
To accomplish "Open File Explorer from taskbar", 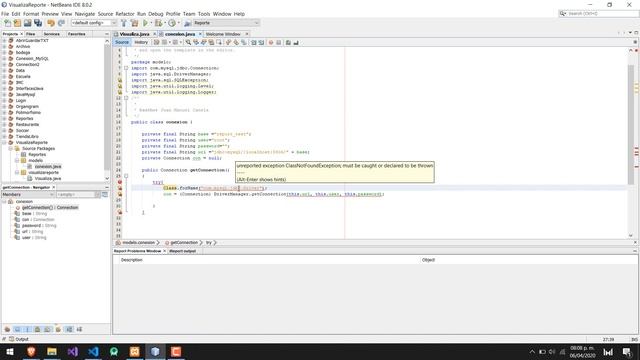I will tap(52, 351).
